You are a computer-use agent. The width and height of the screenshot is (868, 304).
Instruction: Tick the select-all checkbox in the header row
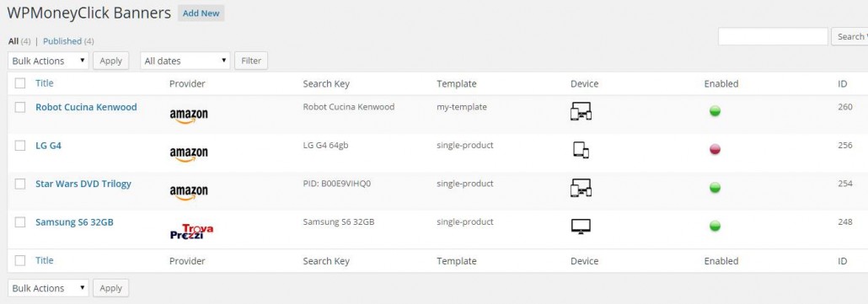pos(20,83)
